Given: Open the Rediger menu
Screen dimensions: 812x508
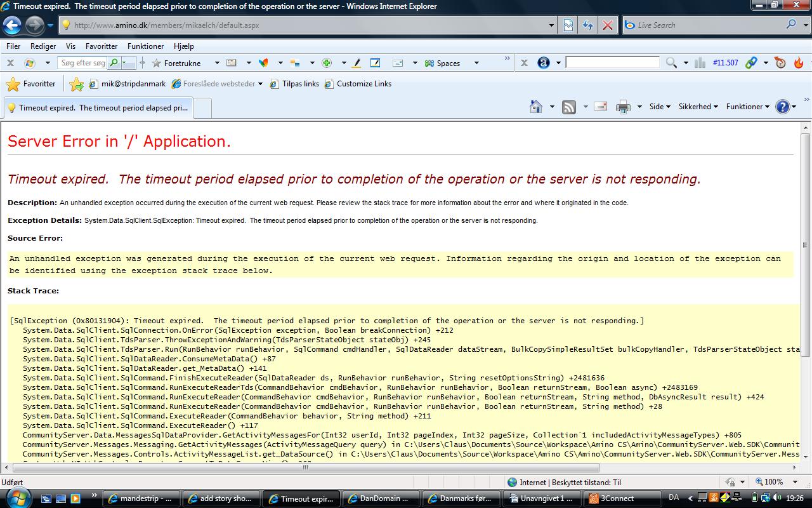Looking at the screenshot, I should [x=43, y=46].
